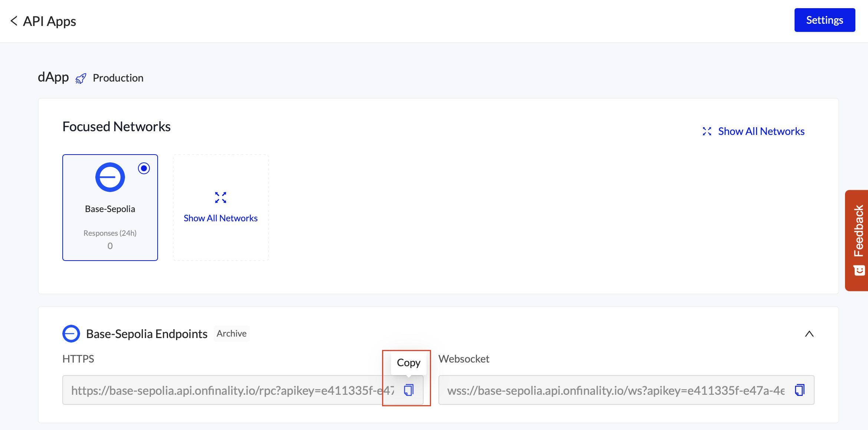Image resolution: width=868 pixels, height=430 pixels.
Task: Copy the Websocket endpoint URL
Action: [799, 390]
